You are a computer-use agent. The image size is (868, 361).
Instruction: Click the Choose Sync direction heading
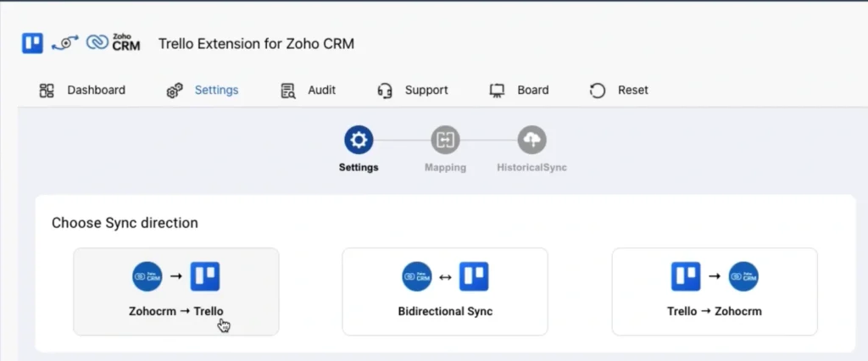(x=125, y=223)
